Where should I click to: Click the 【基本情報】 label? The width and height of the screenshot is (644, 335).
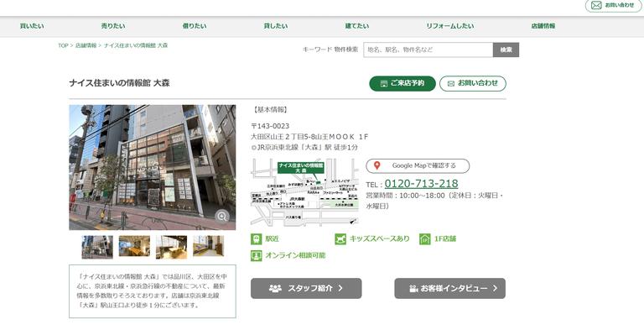(270, 110)
